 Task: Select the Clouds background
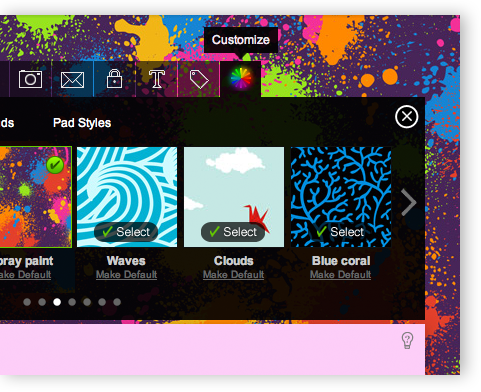click(233, 232)
